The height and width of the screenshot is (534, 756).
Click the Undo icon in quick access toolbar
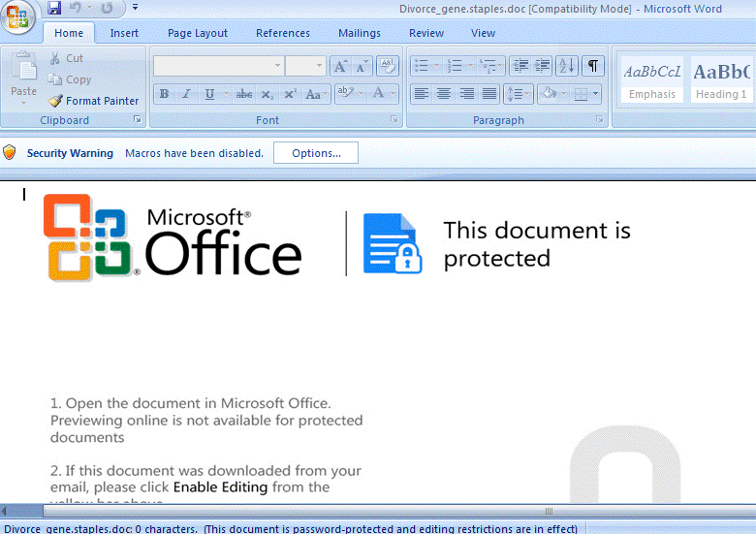coord(76,8)
